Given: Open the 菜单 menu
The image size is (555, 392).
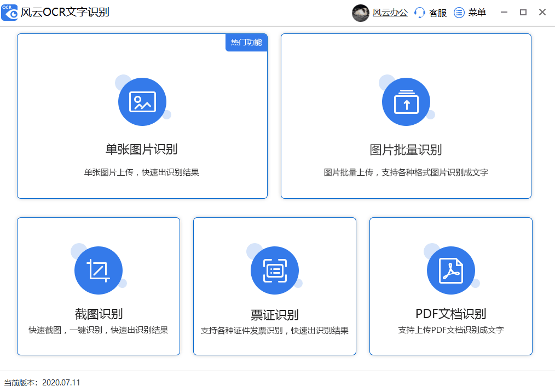Looking at the screenshot, I should 477,13.
